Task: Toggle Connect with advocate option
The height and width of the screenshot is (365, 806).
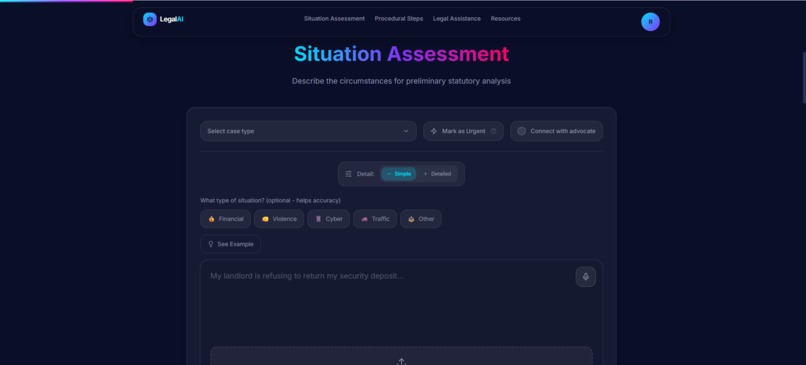Action: pos(556,131)
